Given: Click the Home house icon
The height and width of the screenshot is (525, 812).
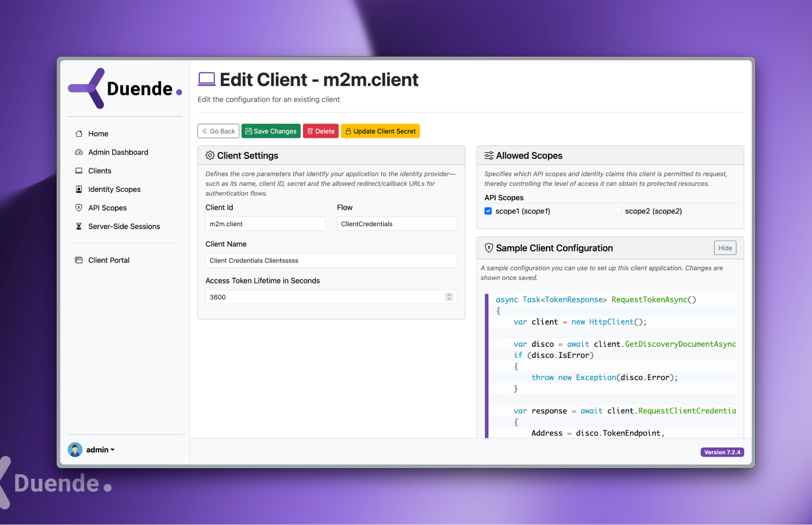Looking at the screenshot, I should pyautogui.click(x=79, y=134).
